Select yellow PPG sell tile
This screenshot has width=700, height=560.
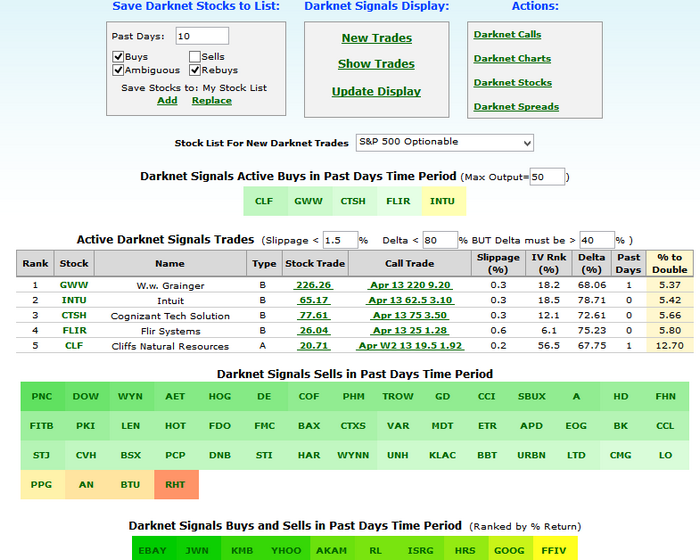(43, 485)
